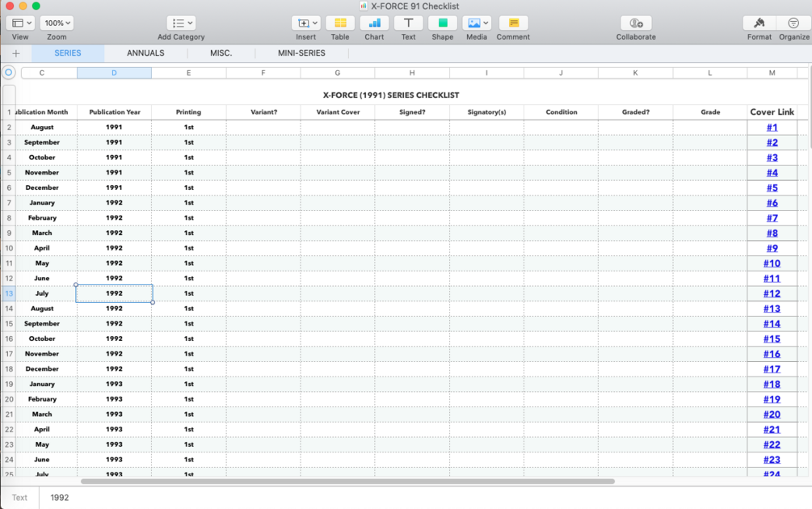Open cover link #23
The height and width of the screenshot is (509, 812).
772,460
